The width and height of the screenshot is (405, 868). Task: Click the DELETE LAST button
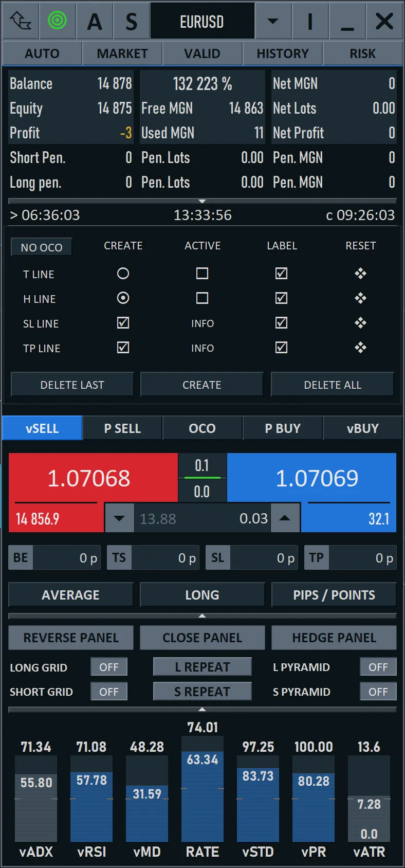[x=72, y=385]
